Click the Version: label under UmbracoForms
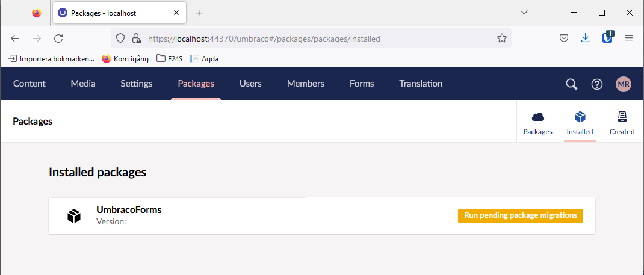Viewport: 644px width, 275px height. [x=111, y=221]
